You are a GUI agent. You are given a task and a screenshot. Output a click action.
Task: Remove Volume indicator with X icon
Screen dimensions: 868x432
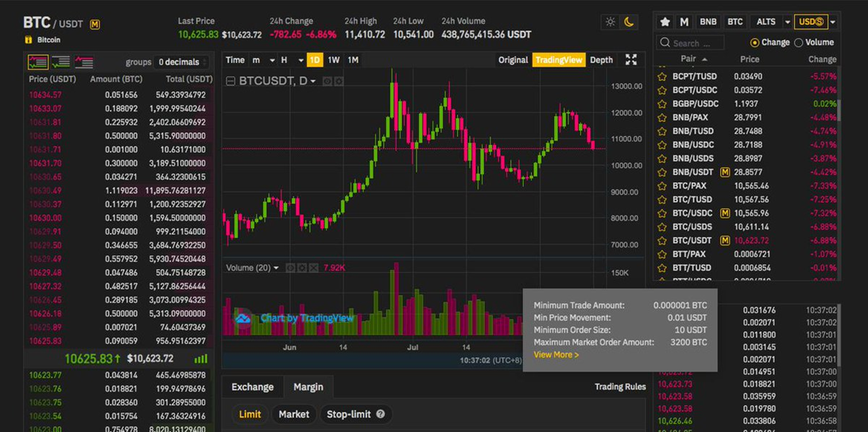[314, 268]
